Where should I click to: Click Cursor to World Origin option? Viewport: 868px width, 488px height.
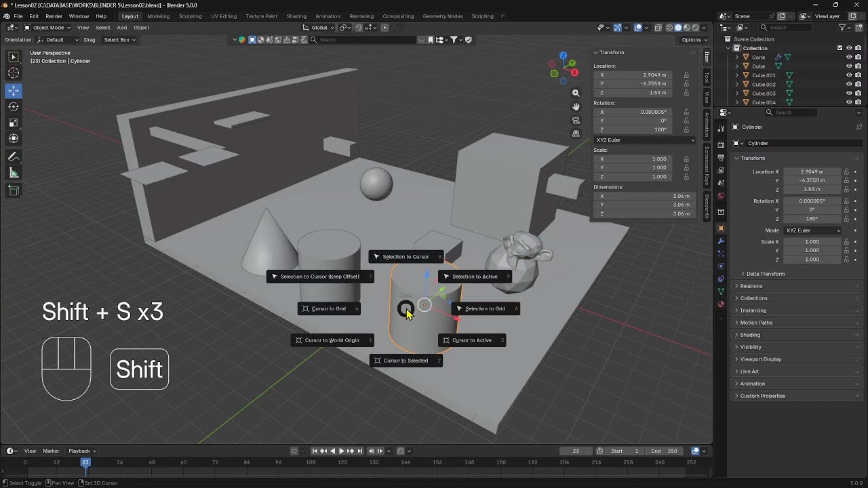[332, 340]
